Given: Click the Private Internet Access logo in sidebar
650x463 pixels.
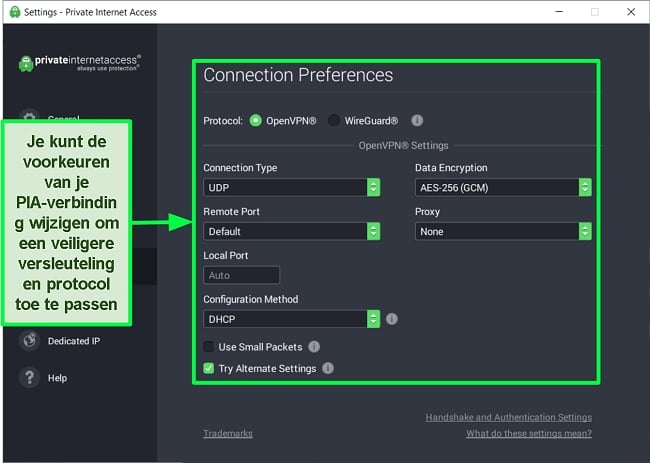Looking at the screenshot, I should [x=80, y=63].
